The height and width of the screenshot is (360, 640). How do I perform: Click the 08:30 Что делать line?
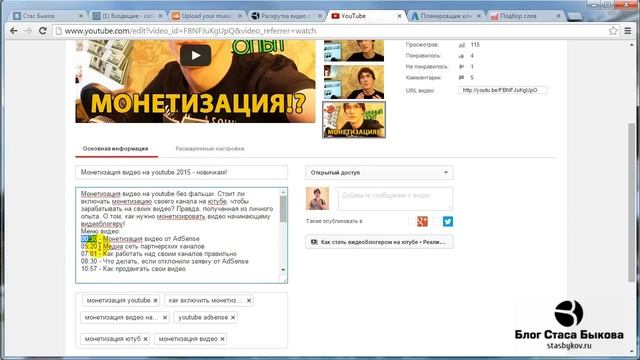click(164, 261)
